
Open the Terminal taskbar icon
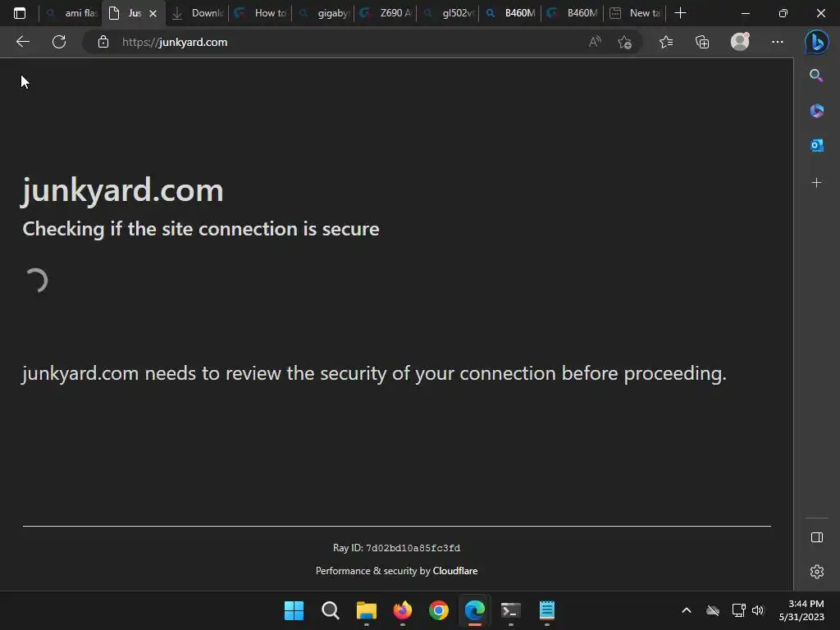click(510, 610)
